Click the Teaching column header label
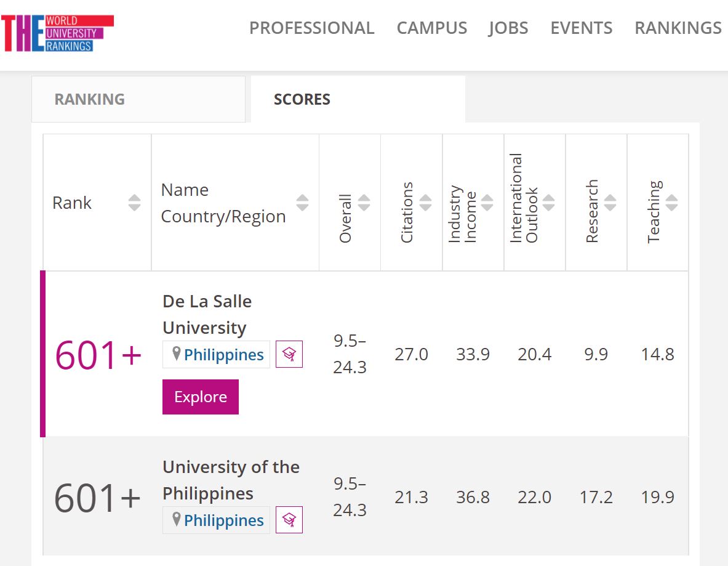 (654, 211)
